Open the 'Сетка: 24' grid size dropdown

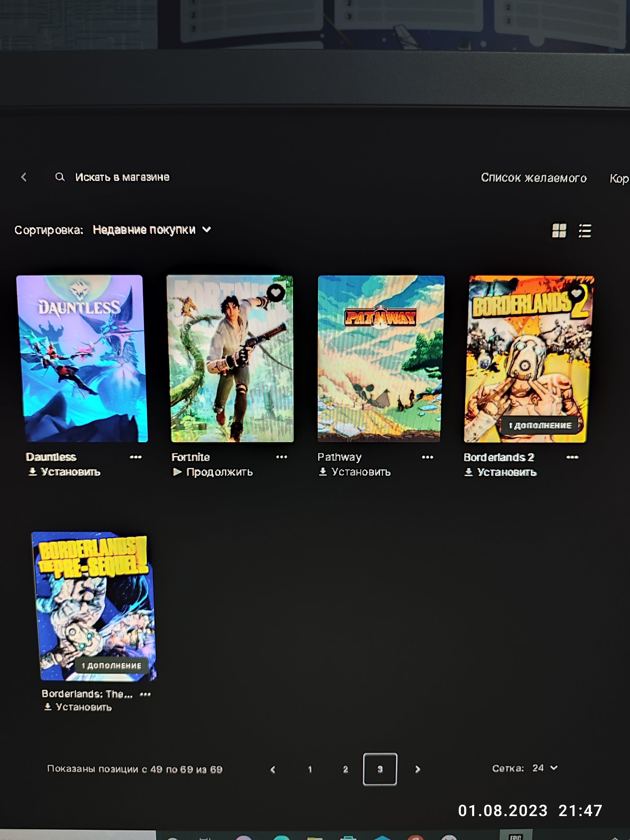(x=525, y=768)
